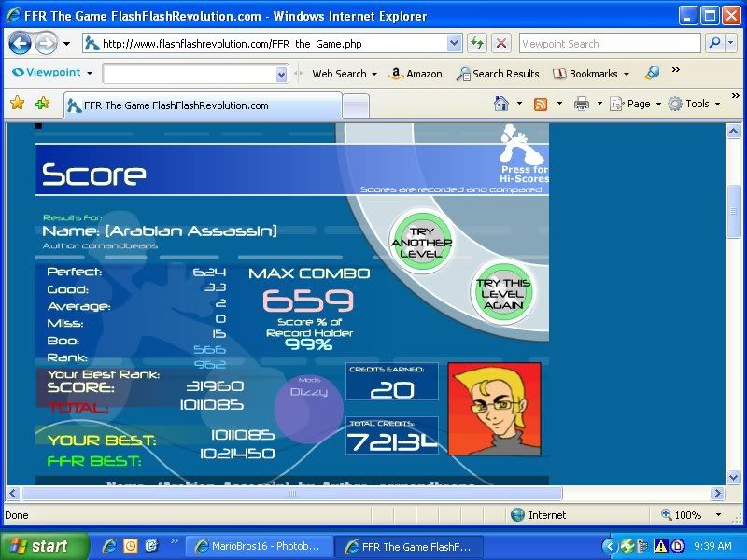Click inside the Viewpoint Search box
This screenshot has width=747, height=560.
tap(607, 43)
